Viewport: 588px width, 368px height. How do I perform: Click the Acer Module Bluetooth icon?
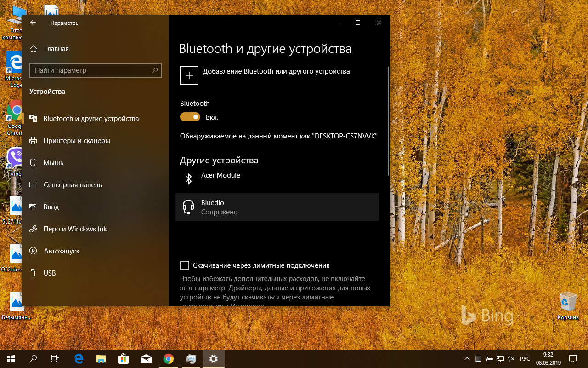point(188,178)
